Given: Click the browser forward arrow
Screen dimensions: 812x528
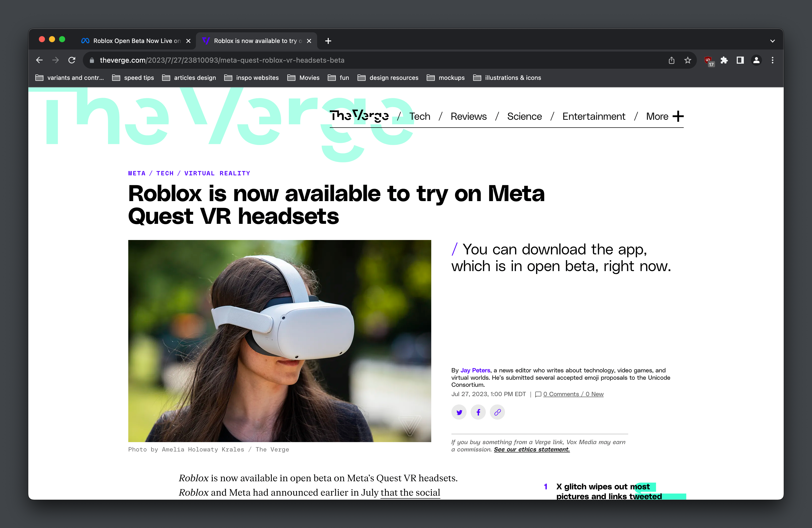Looking at the screenshot, I should click(x=55, y=60).
